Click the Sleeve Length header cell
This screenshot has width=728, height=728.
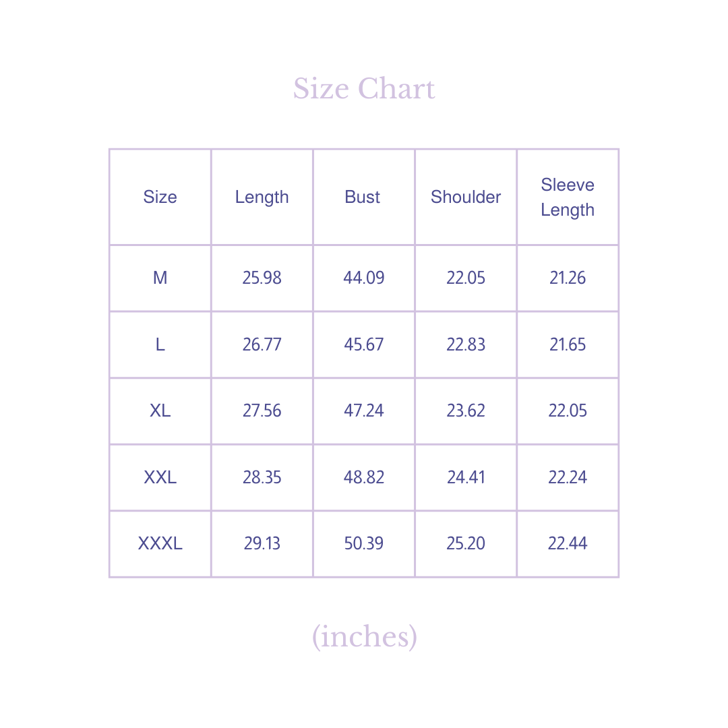pos(568,197)
